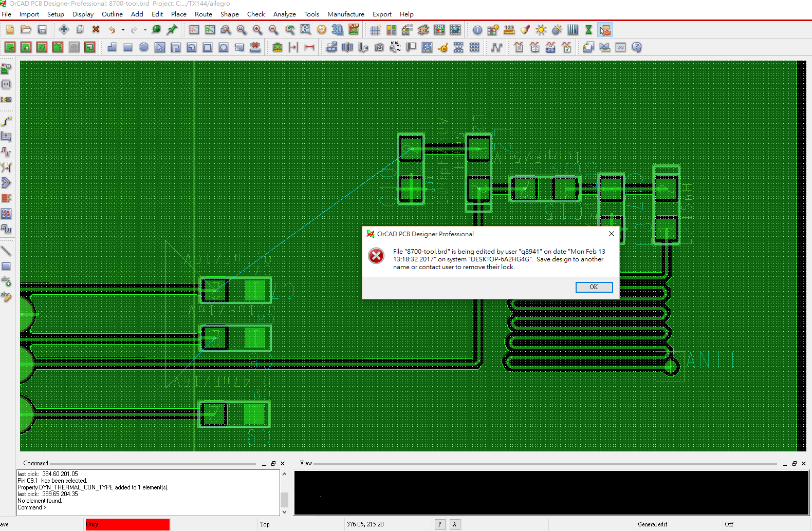
Task: Expand the Undo dropdown arrow
Action: [x=123, y=30]
